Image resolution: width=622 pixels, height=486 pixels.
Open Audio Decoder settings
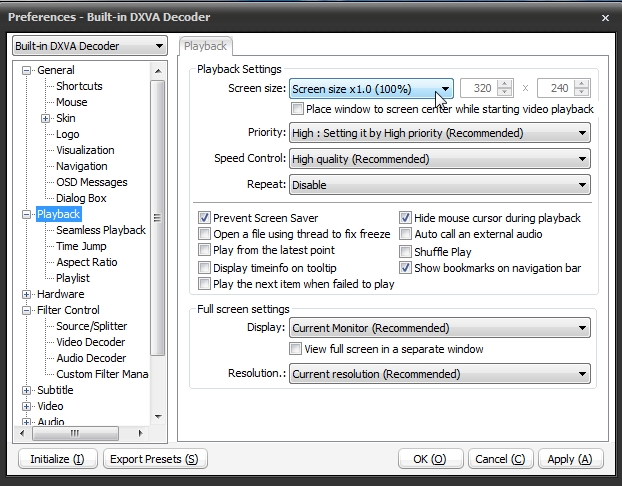[x=91, y=358]
